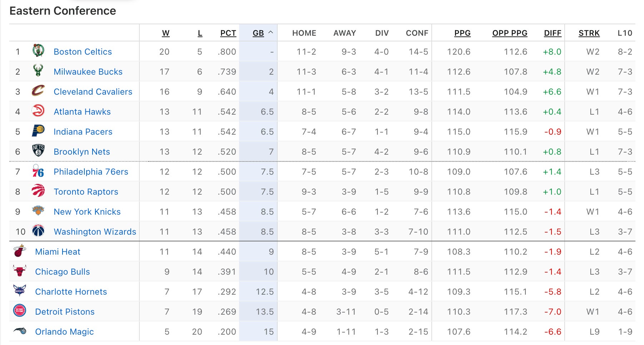Click the Milwaukee Bucks deer logo
Image resolution: width=644 pixels, height=345 pixels.
tap(38, 71)
